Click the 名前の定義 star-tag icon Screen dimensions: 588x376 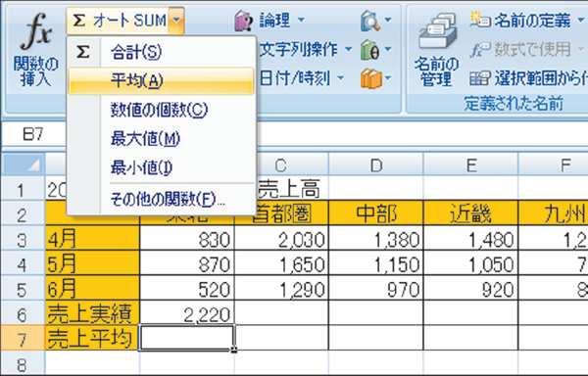(480, 20)
